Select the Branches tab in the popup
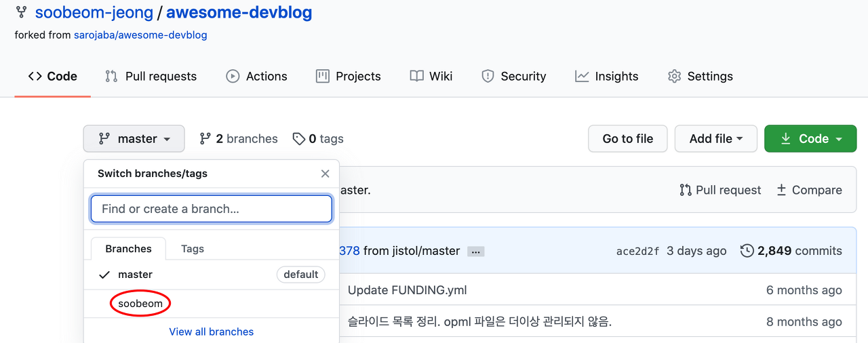Image resolution: width=868 pixels, height=343 pixels. pos(128,249)
